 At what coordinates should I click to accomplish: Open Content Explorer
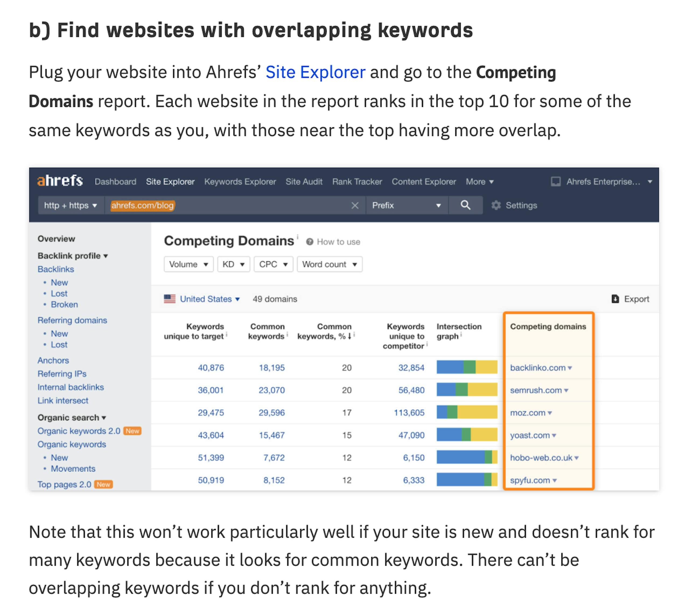pyautogui.click(x=424, y=182)
